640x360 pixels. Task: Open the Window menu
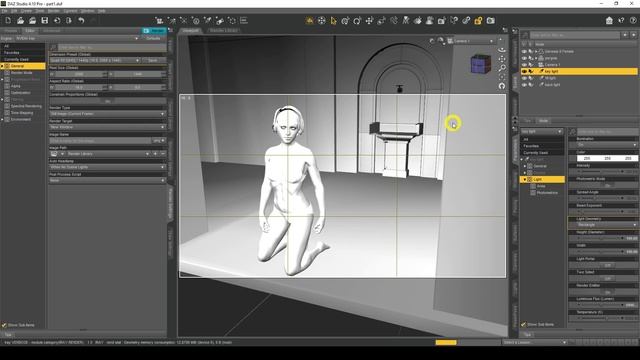tap(87, 11)
